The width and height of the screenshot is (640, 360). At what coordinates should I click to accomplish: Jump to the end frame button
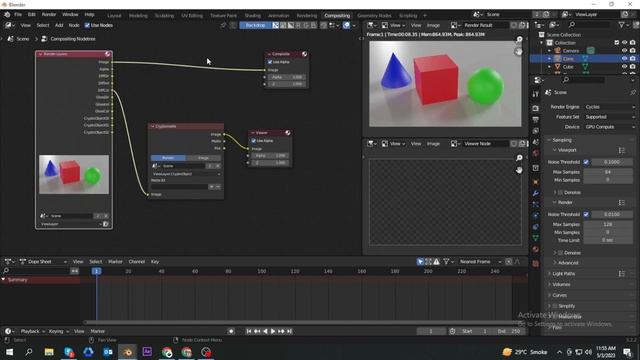(289, 331)
